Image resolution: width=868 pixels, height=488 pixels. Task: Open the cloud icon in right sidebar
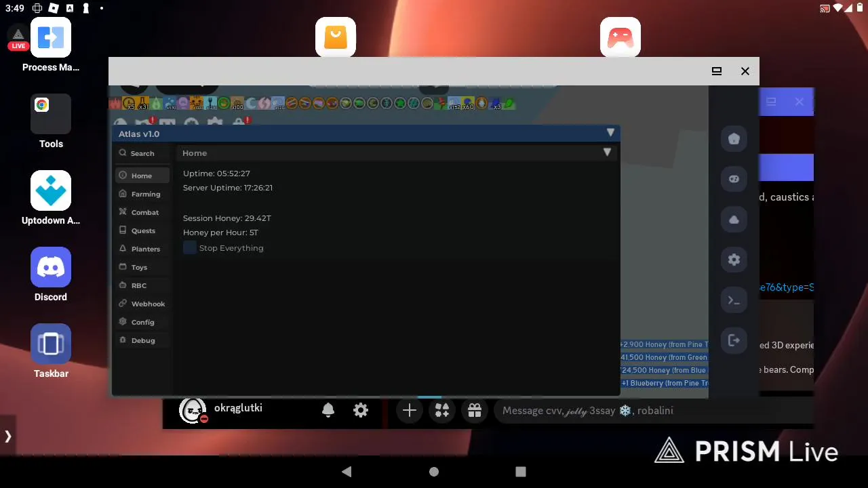coord(734,220)
